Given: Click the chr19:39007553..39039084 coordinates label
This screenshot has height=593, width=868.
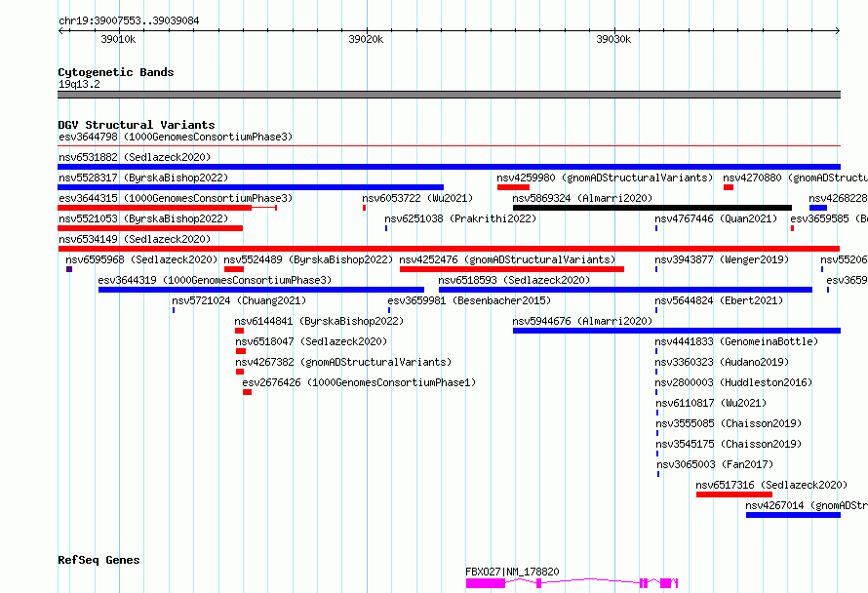Looking at the screenshot, I should tap(129, 20).
